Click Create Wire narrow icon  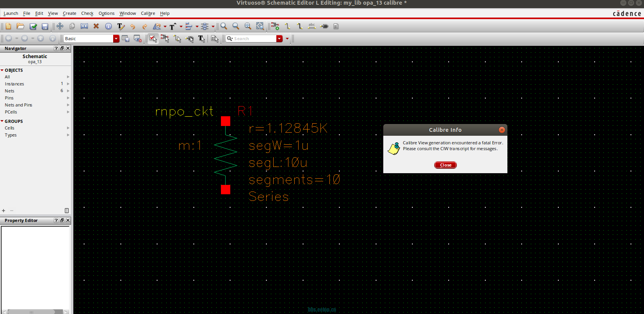pyautogui.click(x=288, y=26)
